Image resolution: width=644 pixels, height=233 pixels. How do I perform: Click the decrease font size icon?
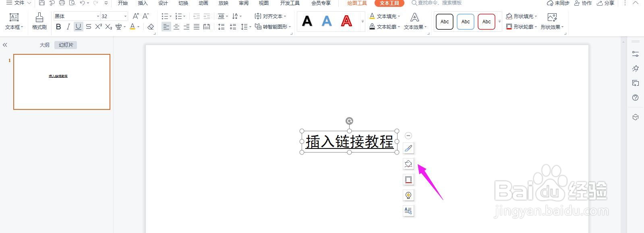(x=146, y=16)
